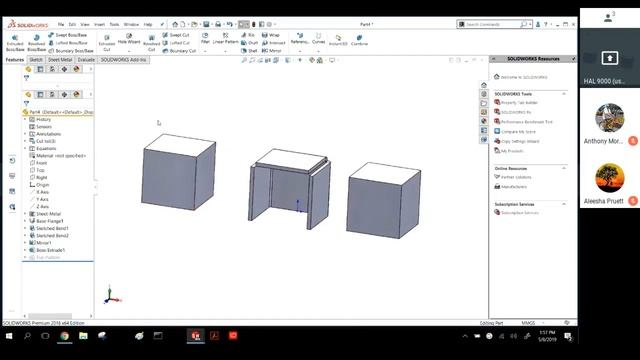Image resolution: width=640 pixels, height=360 pixels.
Task: Select the Draft tool
Action: (x=249, y=43)
